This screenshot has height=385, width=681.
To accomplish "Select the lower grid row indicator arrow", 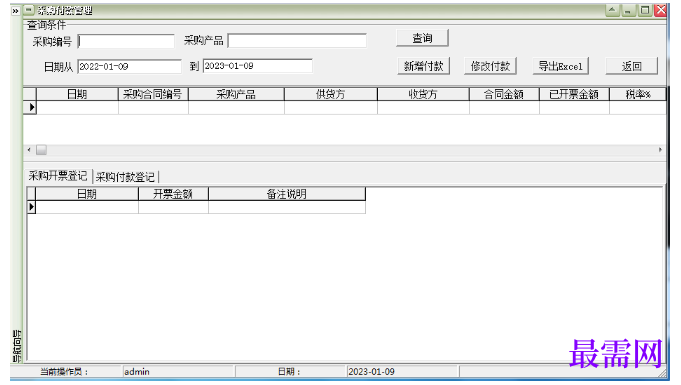I will [x=31, y=207].
